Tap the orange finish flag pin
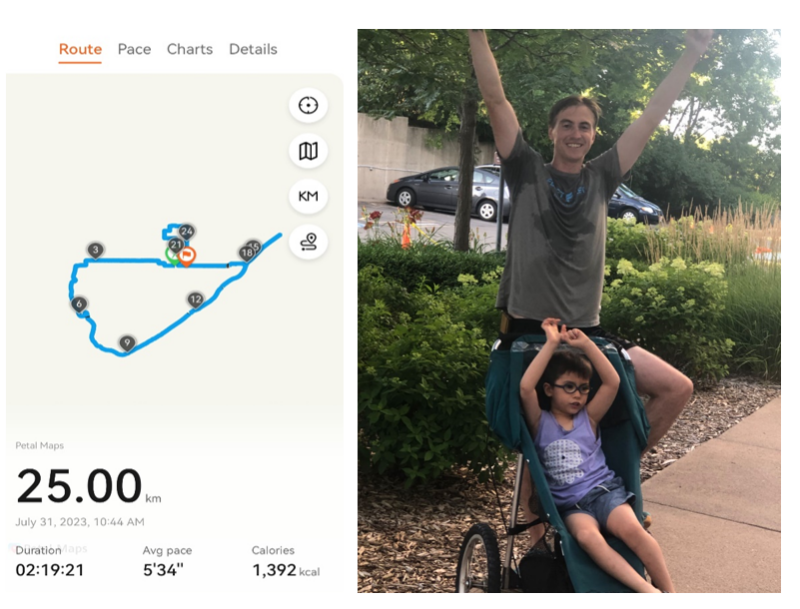This screenshot has height=609, width=800. coord(187,255)
